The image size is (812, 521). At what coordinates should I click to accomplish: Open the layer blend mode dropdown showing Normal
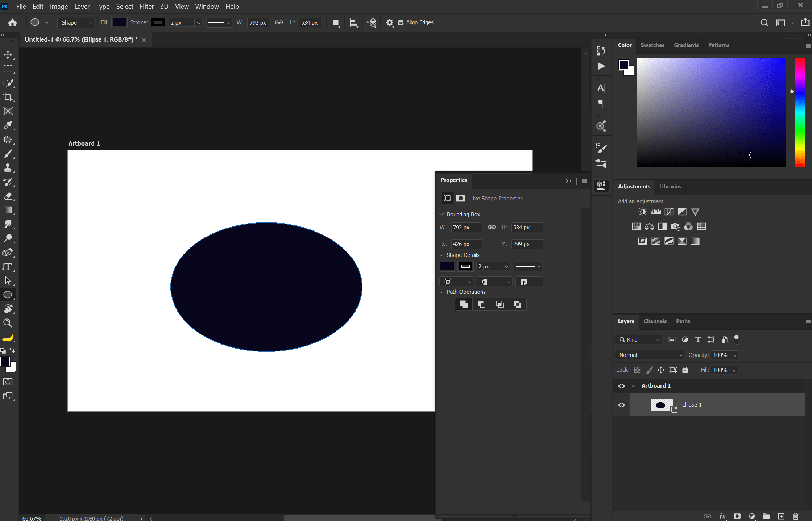pyautogui.click(x=650, y=355)
